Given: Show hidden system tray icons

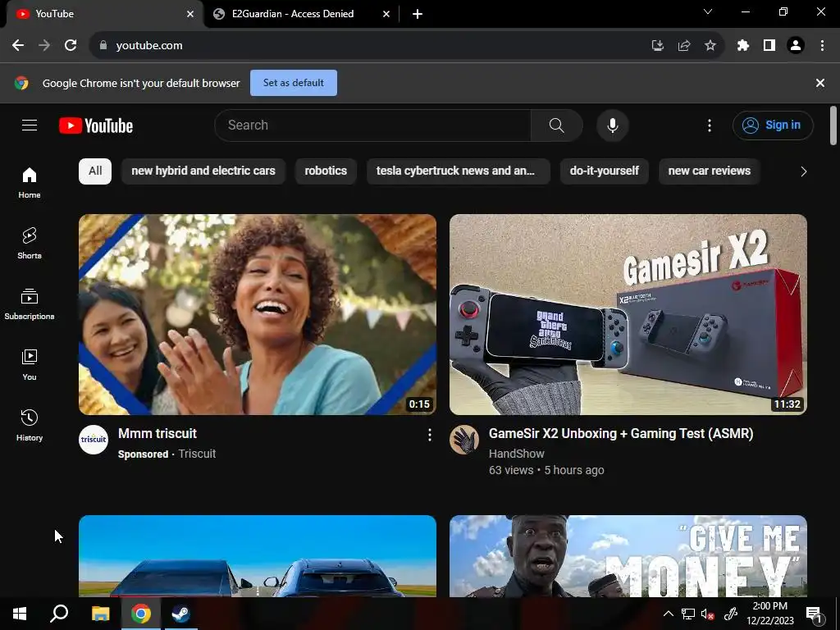Looking at the screenshot, I should [668, 614].
